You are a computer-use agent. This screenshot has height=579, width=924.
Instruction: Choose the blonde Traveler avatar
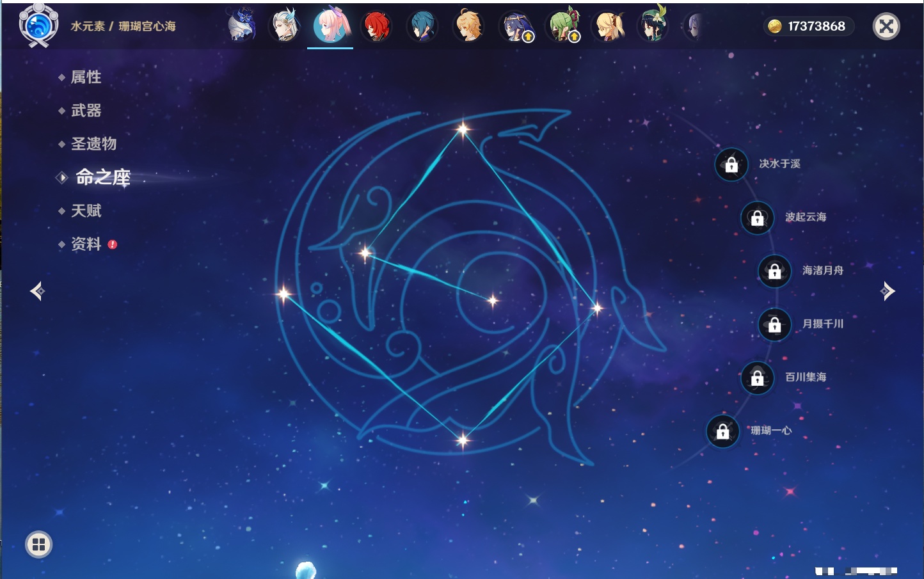point(468,26)
